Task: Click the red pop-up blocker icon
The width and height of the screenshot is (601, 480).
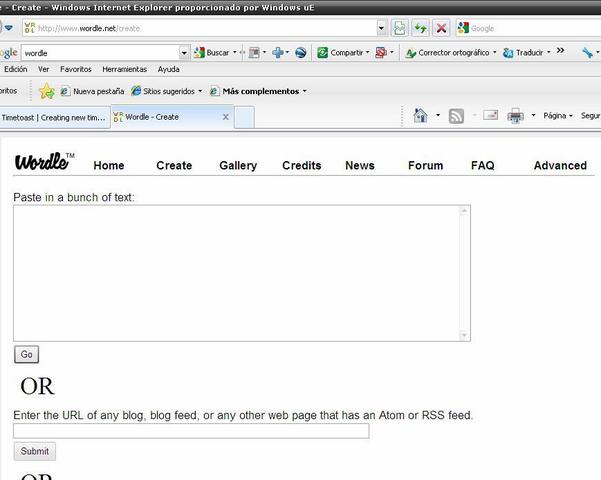Action: (381, 53)
